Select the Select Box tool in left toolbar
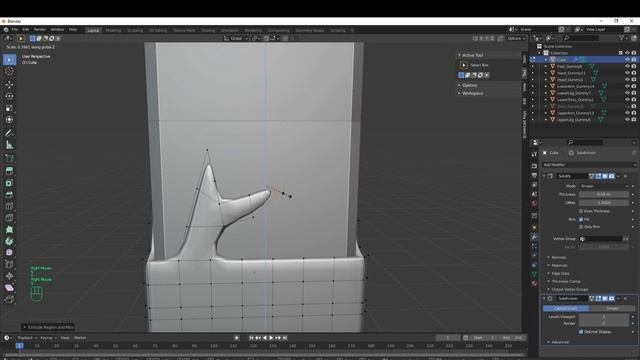The height and width of the screenshot is (360, 640). point(9,60)
